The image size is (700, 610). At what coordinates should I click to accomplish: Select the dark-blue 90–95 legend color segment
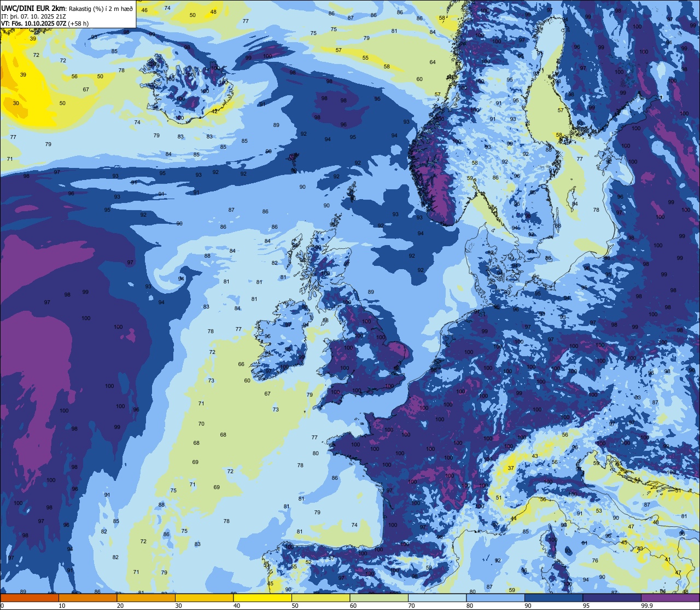[554, 597]
